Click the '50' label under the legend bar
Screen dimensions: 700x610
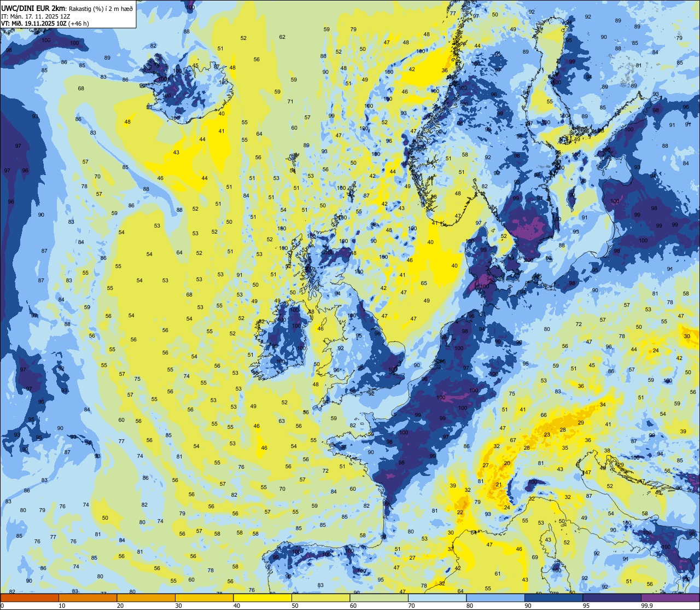pos(295,606)
